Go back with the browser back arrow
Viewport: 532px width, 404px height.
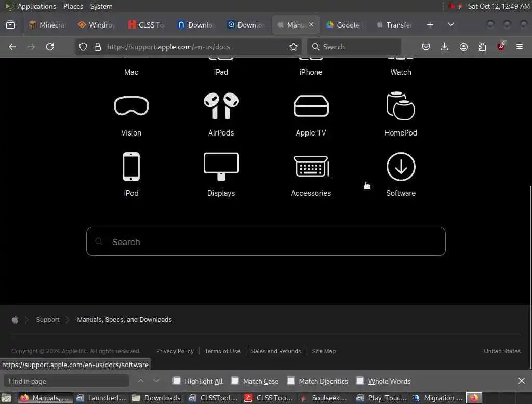click(x=12, y=47)
